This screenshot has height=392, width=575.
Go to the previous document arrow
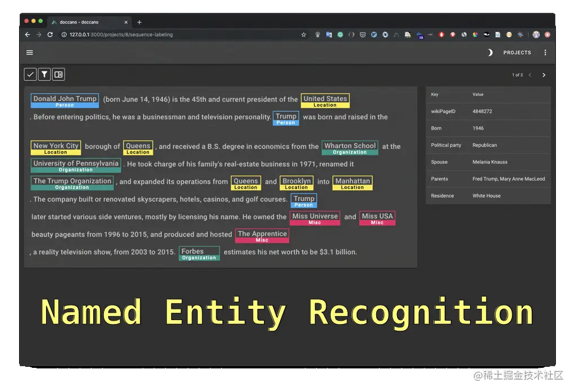click(530, 75)
